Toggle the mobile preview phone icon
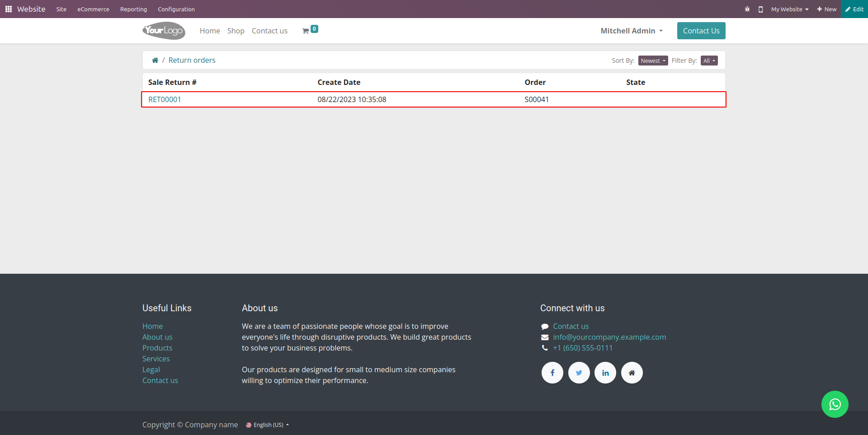The image size is (868, 435). [761, 9]
